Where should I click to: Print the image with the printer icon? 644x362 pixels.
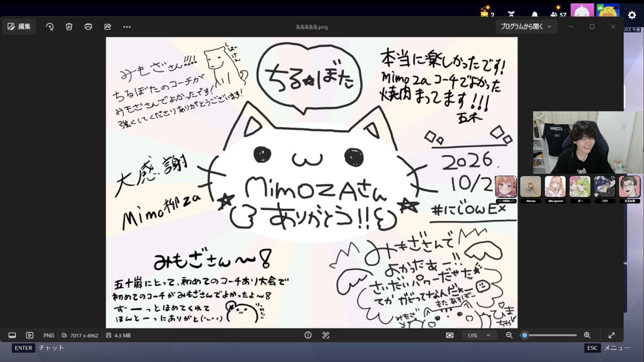(x=89, y=26)
